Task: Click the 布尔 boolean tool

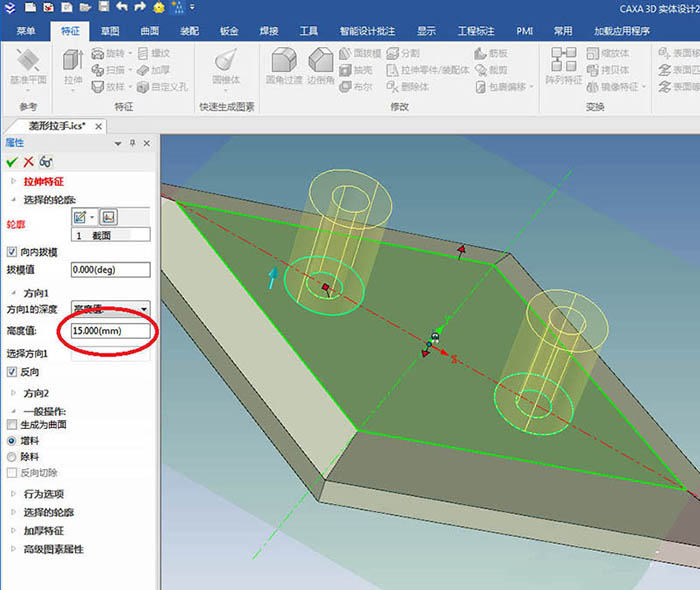Action: 356,87
